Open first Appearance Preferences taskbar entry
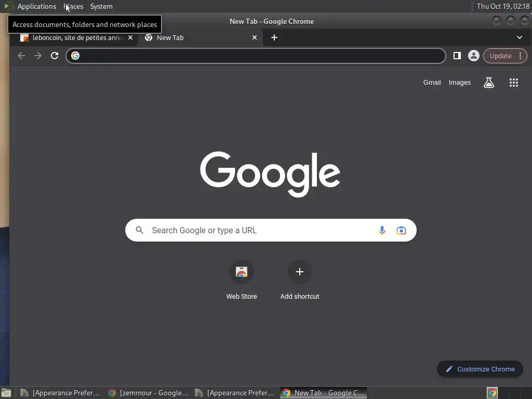The height and width of the screenshot is (399, 532). click(60, 393)
